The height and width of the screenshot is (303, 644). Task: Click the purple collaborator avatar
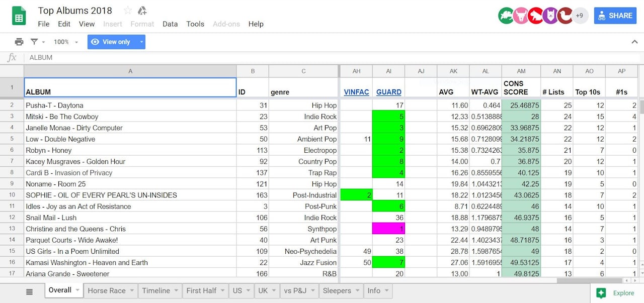coord(550,16)
